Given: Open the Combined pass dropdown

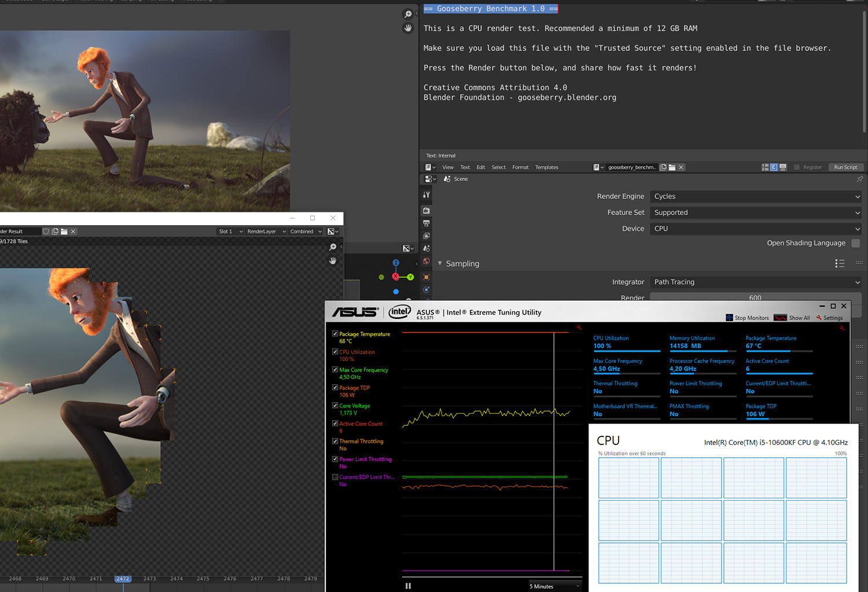Looking at the screenshot, I should click(x=306, y=231).
